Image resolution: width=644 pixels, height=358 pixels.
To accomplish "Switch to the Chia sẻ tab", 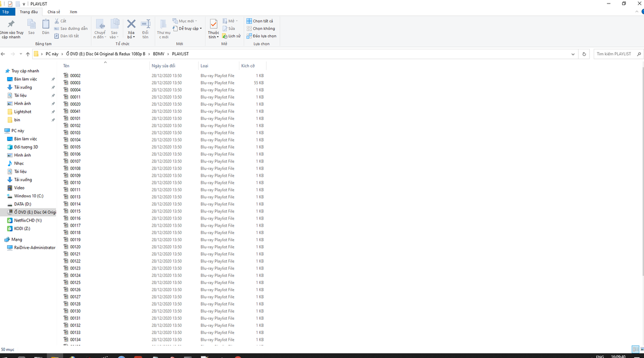I will (x=54, y=12).
